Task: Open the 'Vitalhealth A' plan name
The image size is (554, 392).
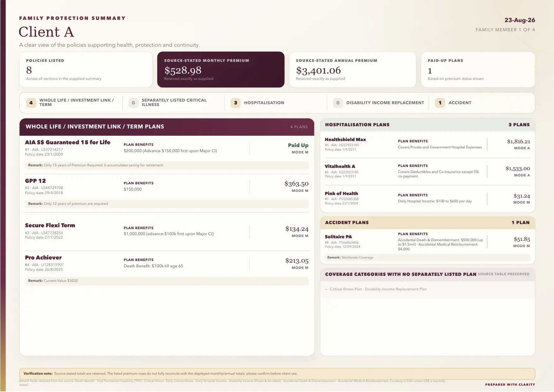Action: 340,166
